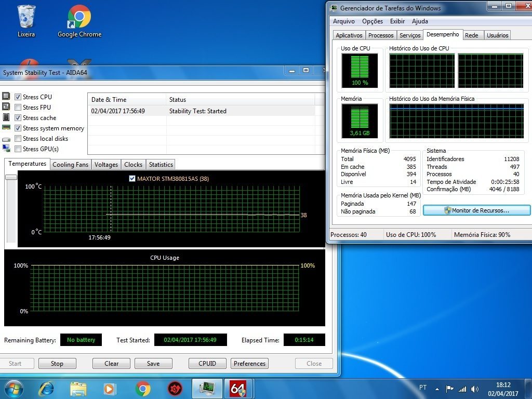Uncheck Stress cache checkbox
This screenshot has height=399, width=532.
tap(18, 118)
